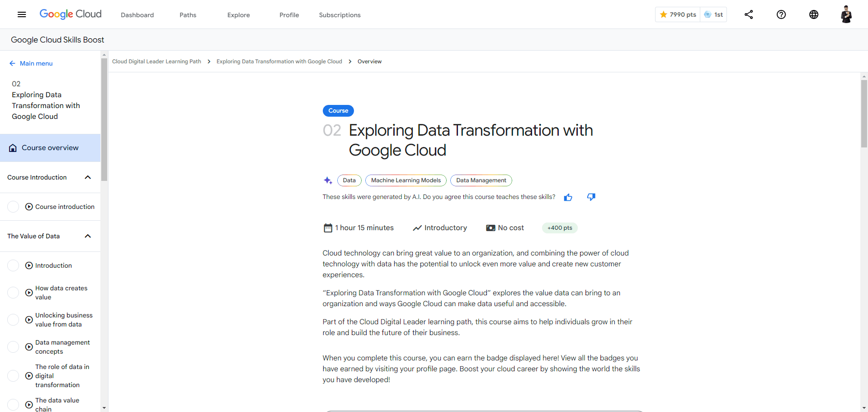Viewport: 868px width, 412px height.
Task: Click the Introductory level trend icon
Action: [417, 228]
